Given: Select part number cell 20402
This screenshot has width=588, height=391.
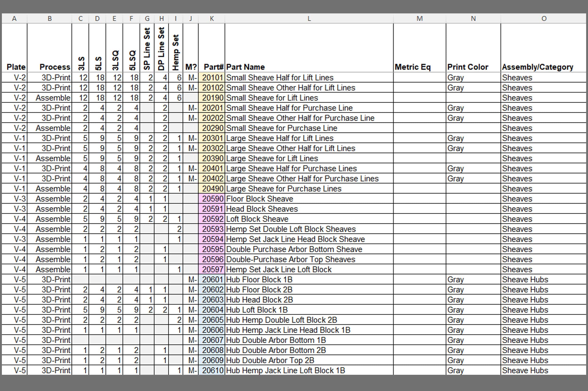Looking at the screenshot, I should pos(211,178).
